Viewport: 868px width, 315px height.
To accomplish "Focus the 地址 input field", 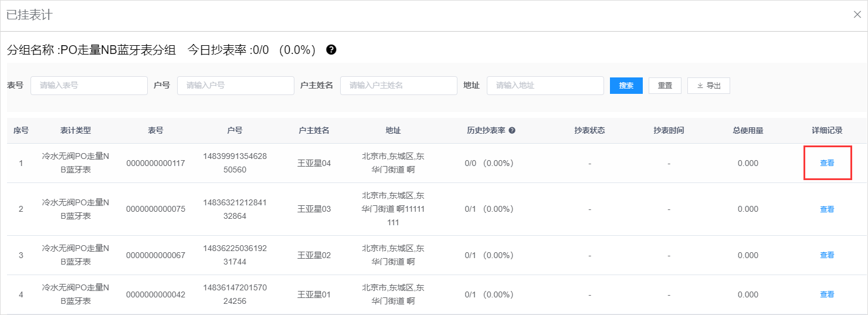I will pos(545,86).
